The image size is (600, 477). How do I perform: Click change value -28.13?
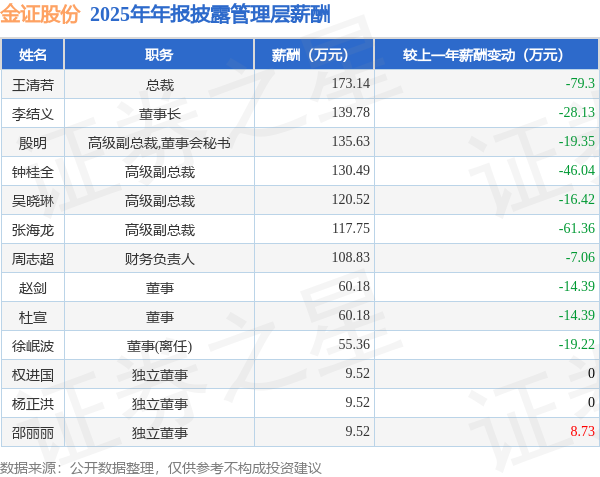[577, 112]
